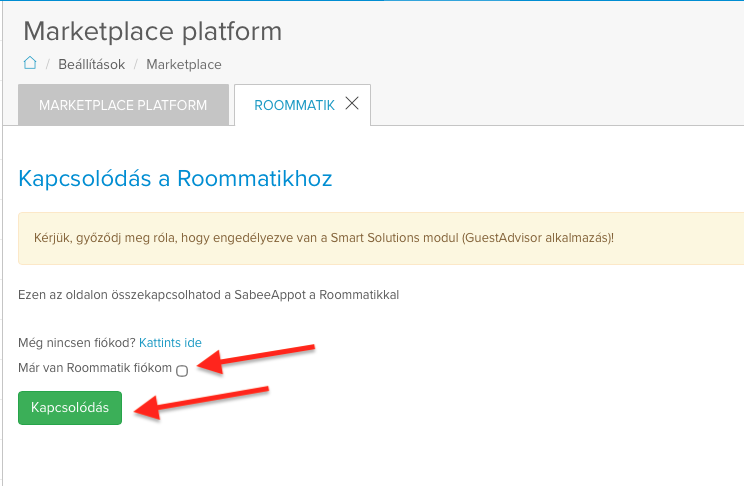Image resolution: width=744 pixels, height=486 pixels.
Task: Click the home icon in the breadcrumb
Action: tap(30, 63)
